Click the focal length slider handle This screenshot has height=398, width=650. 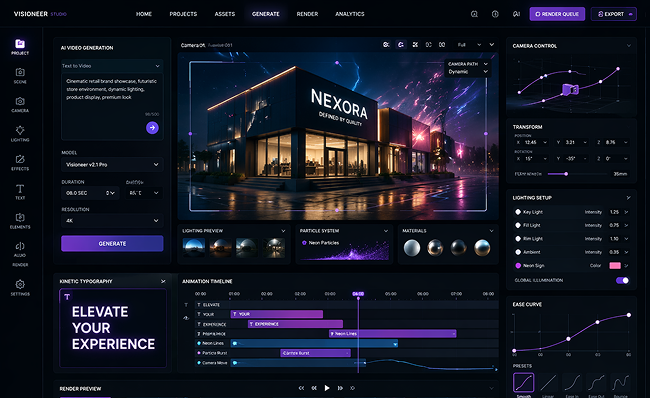(x=566, y=174)
